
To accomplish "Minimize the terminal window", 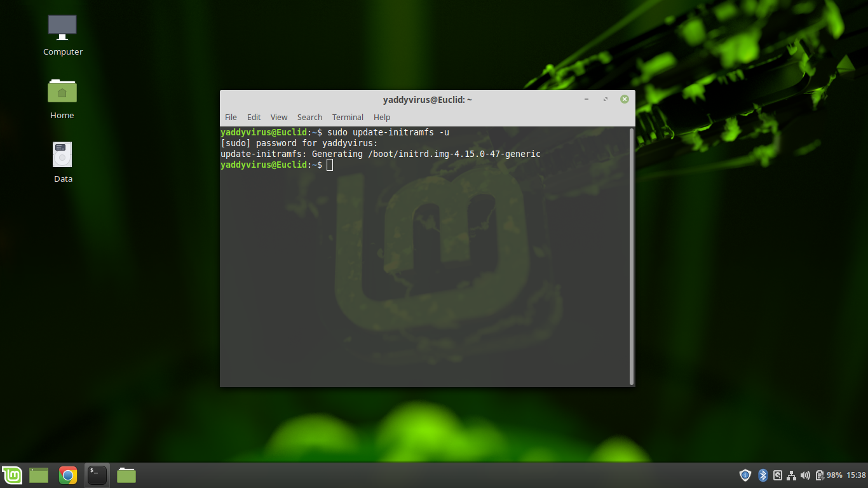I will pos(587,99).
